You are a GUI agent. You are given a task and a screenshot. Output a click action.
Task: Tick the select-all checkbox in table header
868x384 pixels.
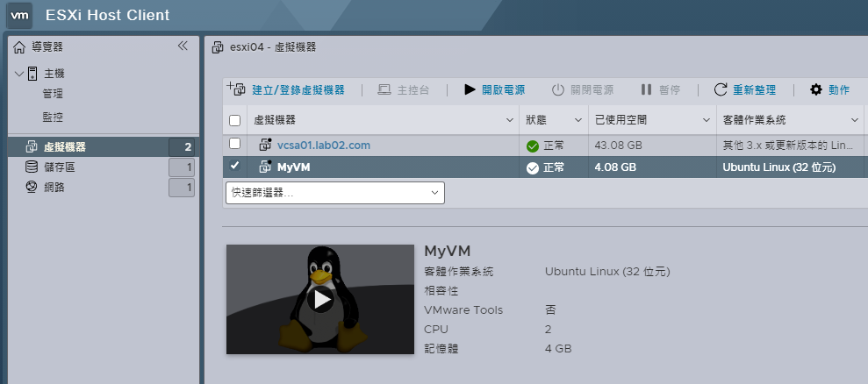point(234,120)
